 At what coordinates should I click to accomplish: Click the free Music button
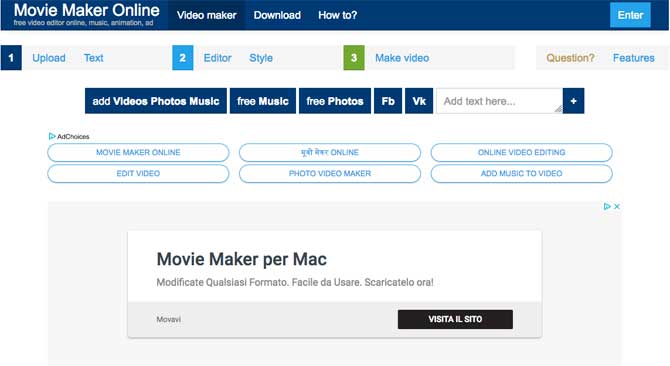[x=262, y=101]
